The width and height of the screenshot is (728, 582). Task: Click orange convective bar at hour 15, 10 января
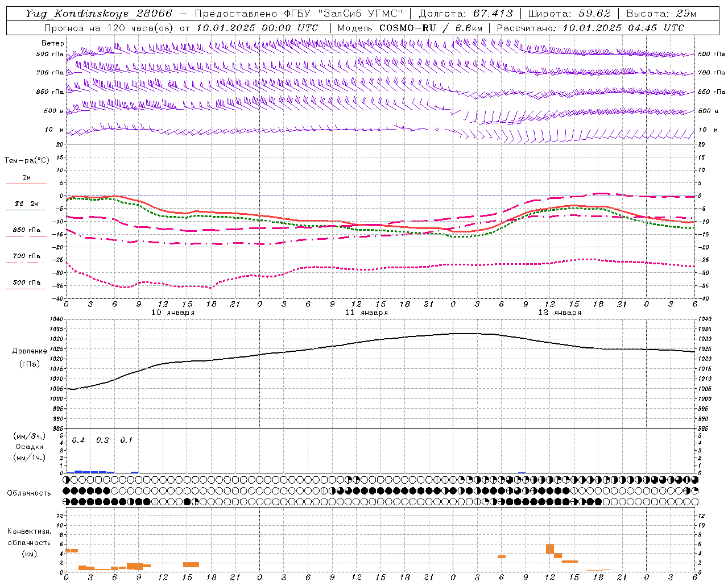coord(191,564)
